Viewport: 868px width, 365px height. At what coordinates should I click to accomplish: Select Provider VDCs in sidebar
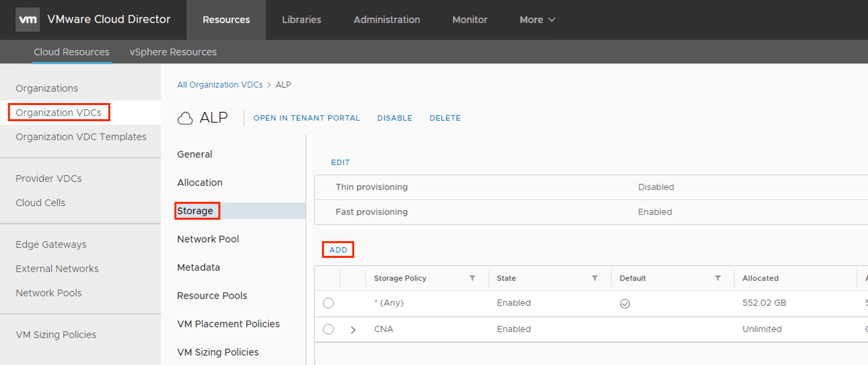(x=48, y=178)
